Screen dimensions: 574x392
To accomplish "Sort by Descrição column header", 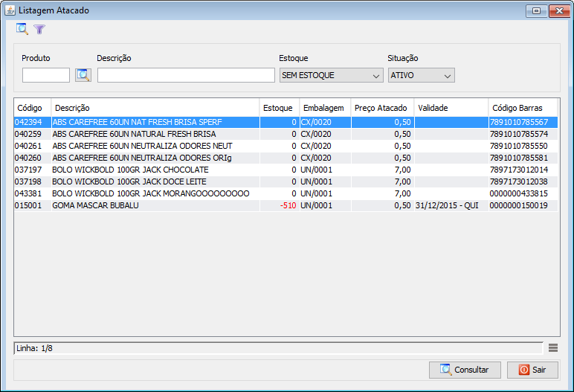I will click(x=155, y=108).
